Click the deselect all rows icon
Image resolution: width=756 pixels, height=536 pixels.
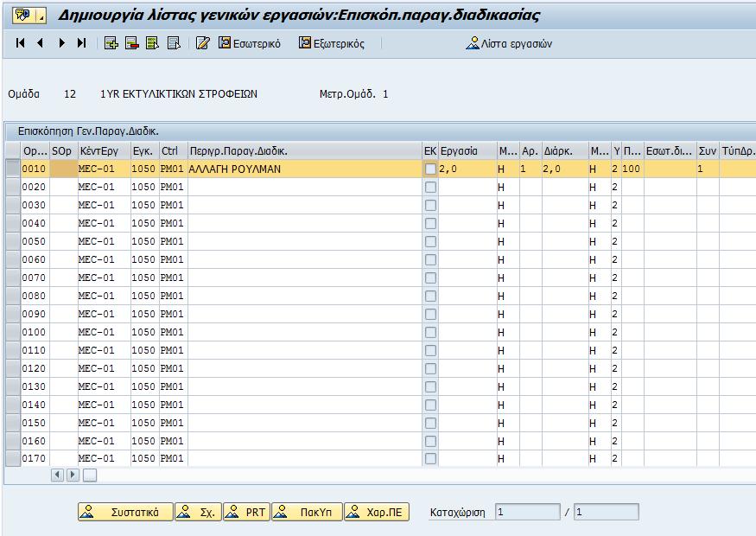[174, 43]
